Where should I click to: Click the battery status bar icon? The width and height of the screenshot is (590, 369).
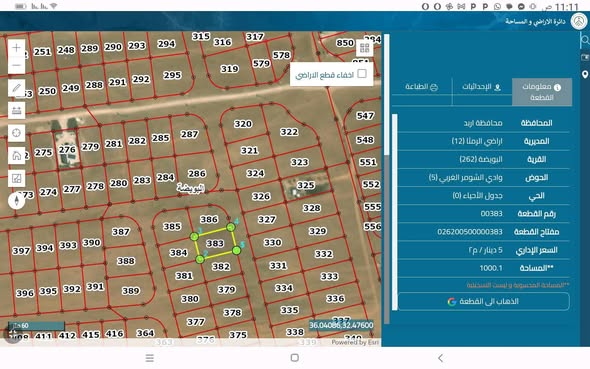click(x=20, y=6)
